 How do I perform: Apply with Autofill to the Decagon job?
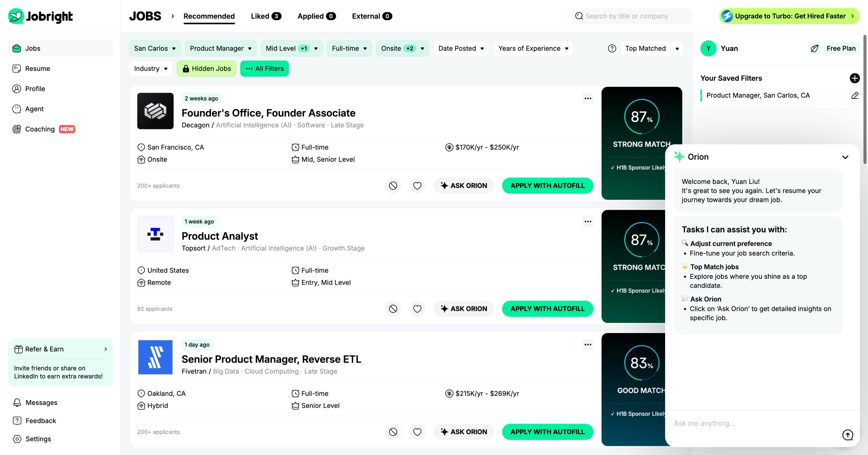point(548,186)
